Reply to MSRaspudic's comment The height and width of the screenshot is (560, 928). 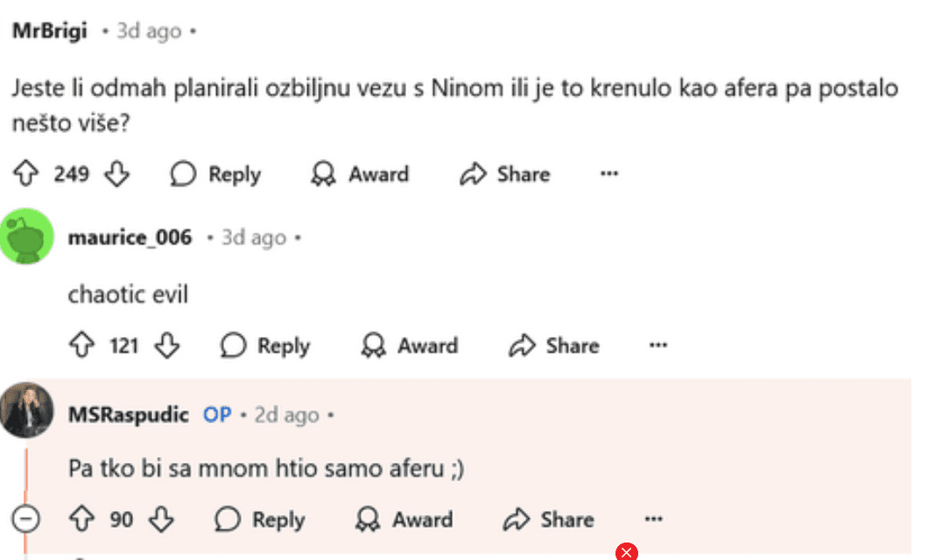click(260, 520)
